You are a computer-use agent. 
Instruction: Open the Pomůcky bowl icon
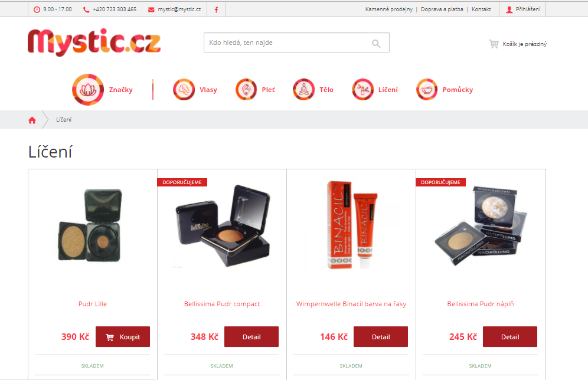(427, 90)
